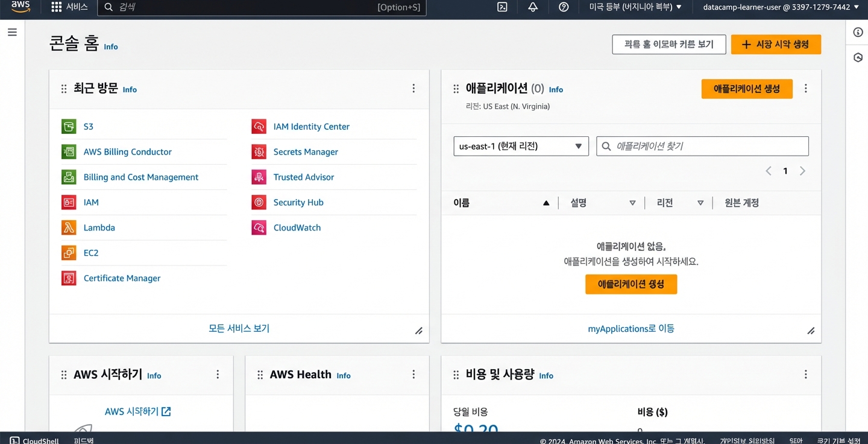This screenshot has height=444, width=868.
Task: Grab the 애플리케이션 widget drag handle
Action: pos(456,89)
